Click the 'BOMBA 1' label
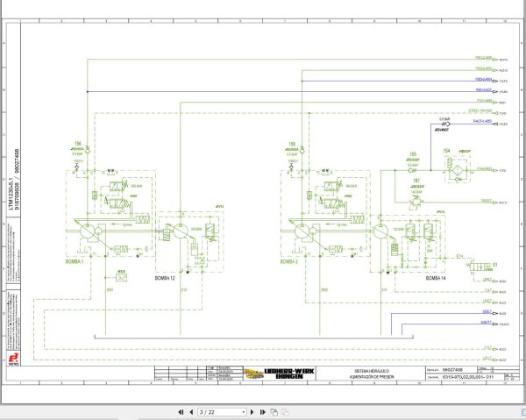The image size is (526, 420). point(75,261)
